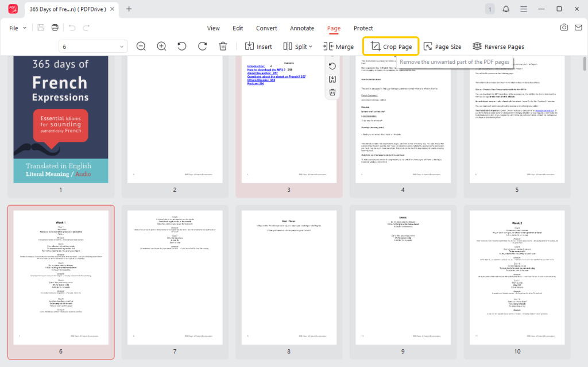588x367 pixels.
Task: Click the Reverse Pages button
Action: click(x=498, y=47)
